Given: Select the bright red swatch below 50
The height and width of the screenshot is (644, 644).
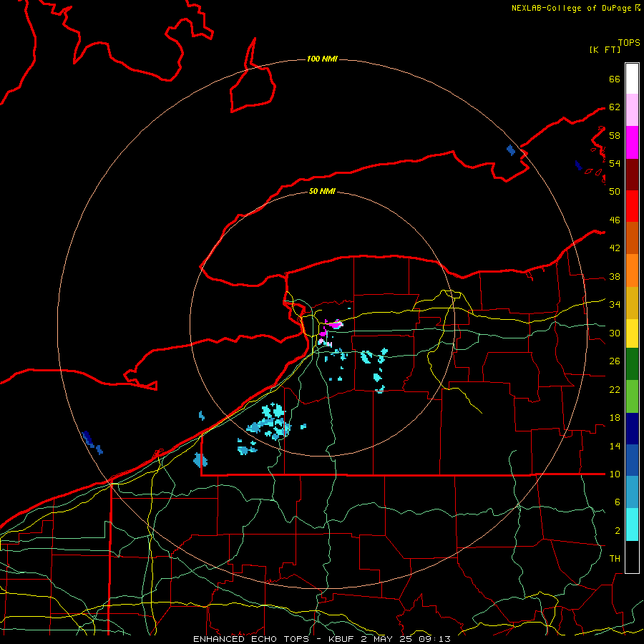Looking at the screenshot, I should coord(632,206).
